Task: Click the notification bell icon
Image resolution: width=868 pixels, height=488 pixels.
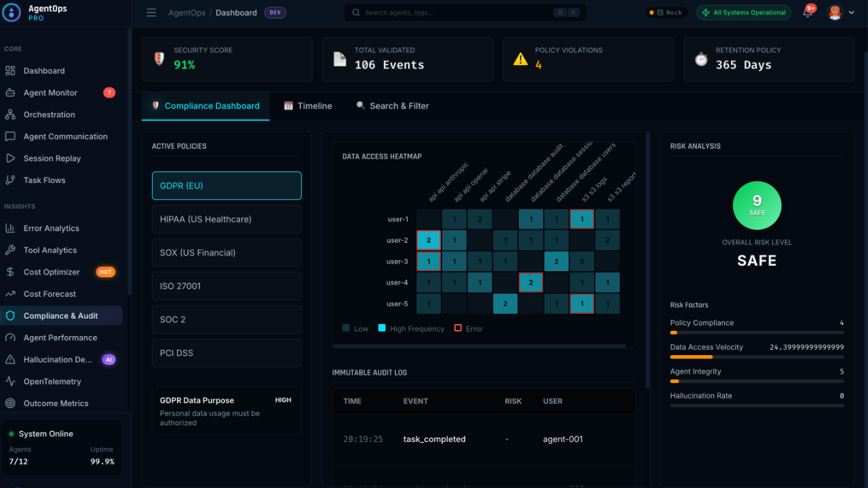Action: click(807, 12)
